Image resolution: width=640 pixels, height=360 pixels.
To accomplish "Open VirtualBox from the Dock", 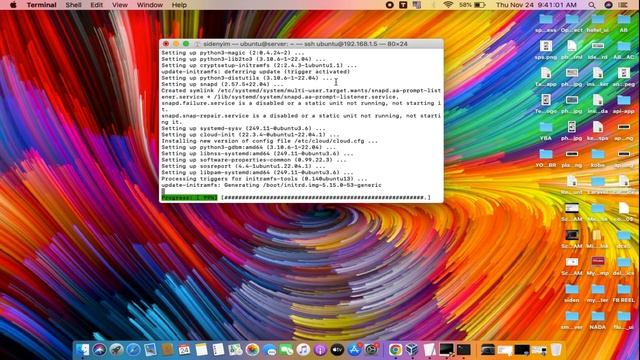I will pyautogui.click(x=412, y=350).
